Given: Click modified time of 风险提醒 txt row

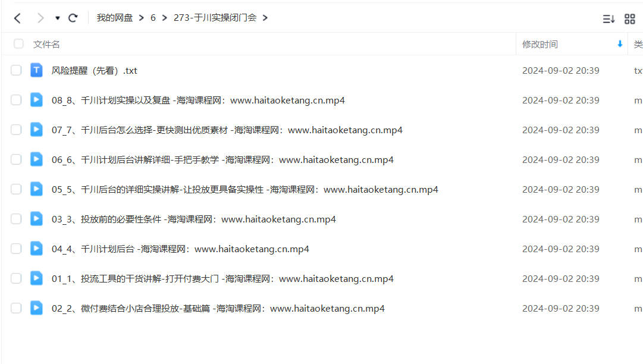Looking at the screenshot, I should 560,71.
